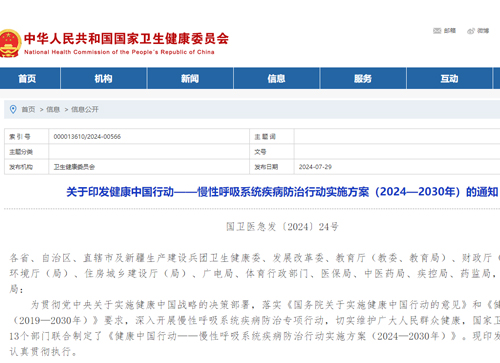The height and width of the screenshot is (363, 500).
Task: Click the blue notice headline title
Action: click(x=282, y=192)
